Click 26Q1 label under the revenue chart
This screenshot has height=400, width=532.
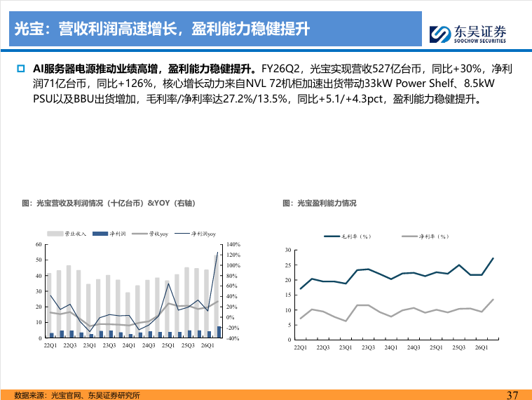point(207,345)
